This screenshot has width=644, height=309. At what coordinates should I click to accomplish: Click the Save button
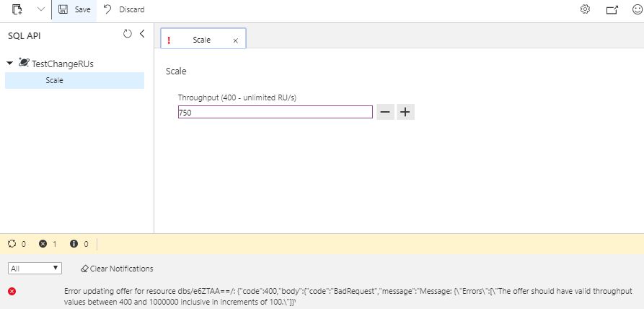[74, 9]
